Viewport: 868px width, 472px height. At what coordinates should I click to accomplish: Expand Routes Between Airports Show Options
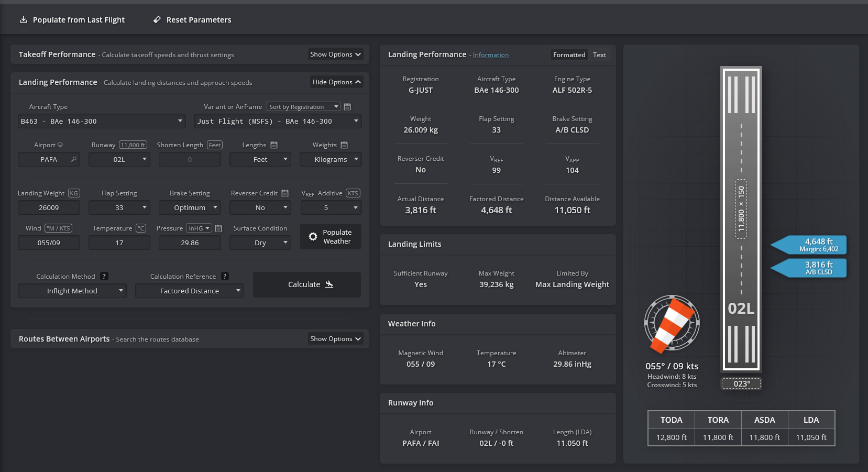click(x=335, y=339)
